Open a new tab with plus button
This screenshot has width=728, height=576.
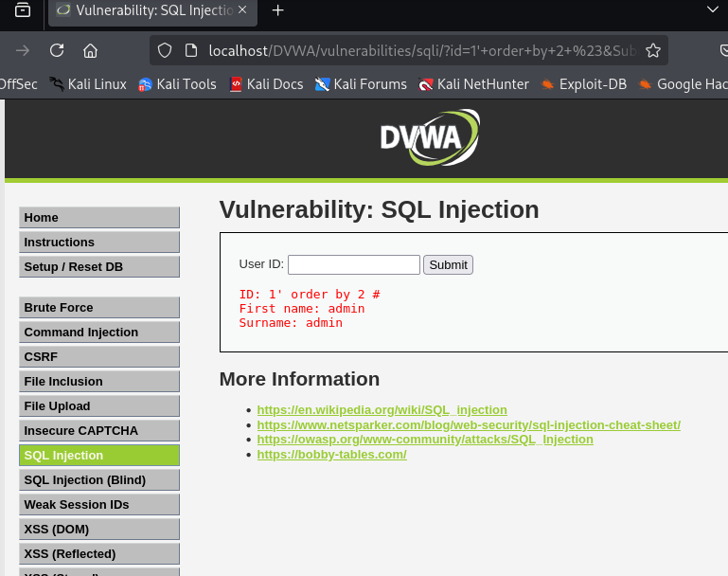click(x=277, y=10)
